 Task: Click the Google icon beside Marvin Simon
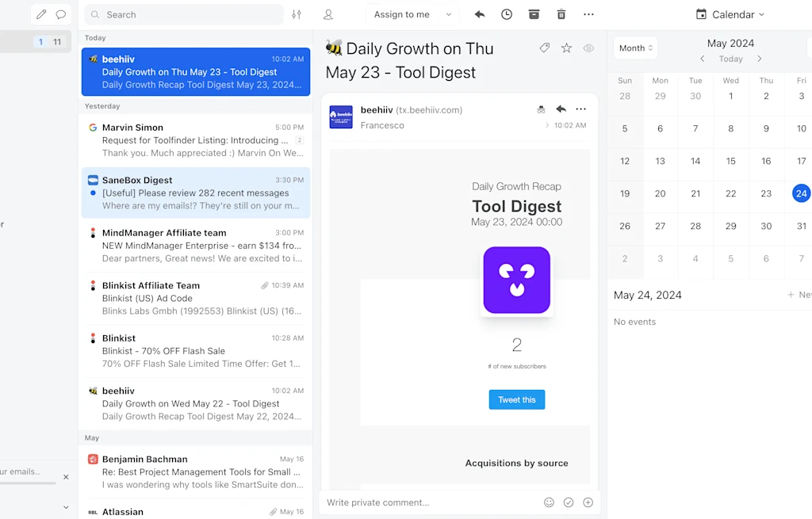93,128
